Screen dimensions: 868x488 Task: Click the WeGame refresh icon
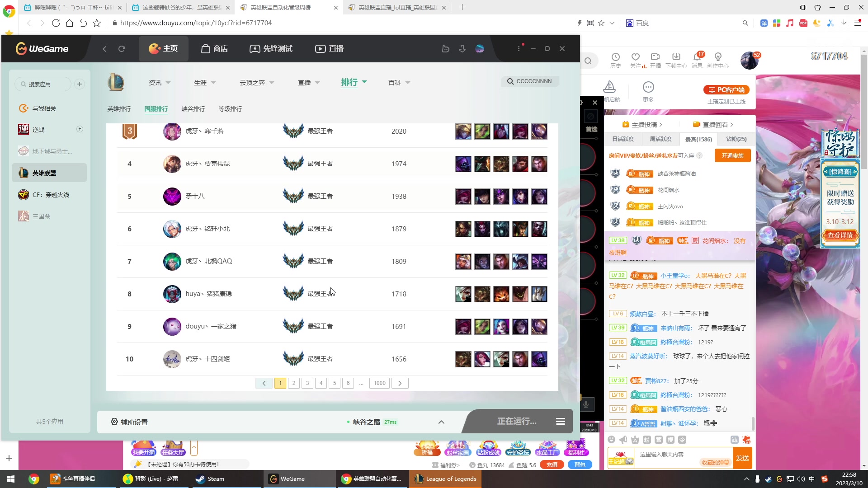pos(122,49)
